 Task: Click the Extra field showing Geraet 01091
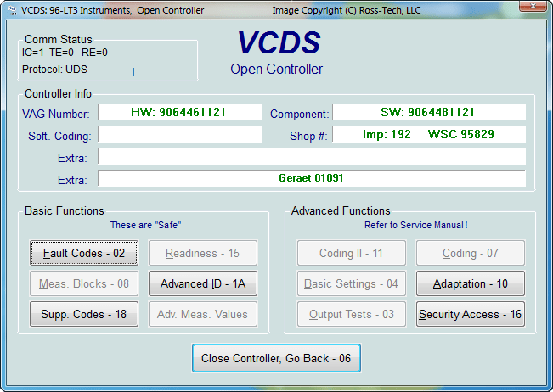[x=311, y=178]
